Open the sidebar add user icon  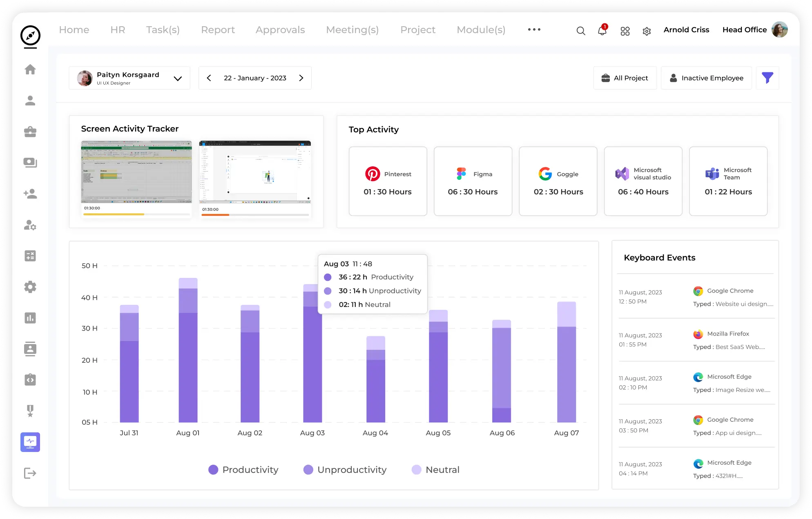[30, 194]
